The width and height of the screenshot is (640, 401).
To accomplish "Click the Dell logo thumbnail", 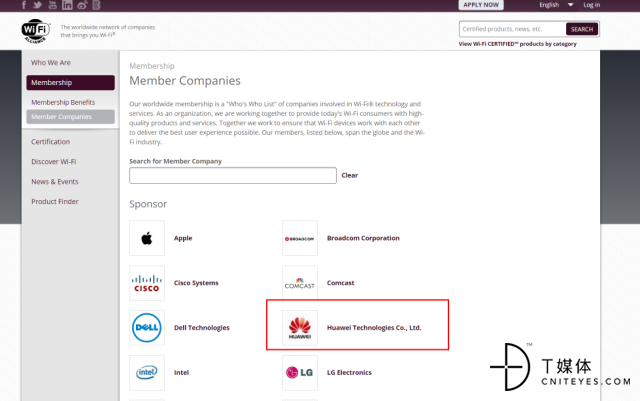I will click(147, 328).
